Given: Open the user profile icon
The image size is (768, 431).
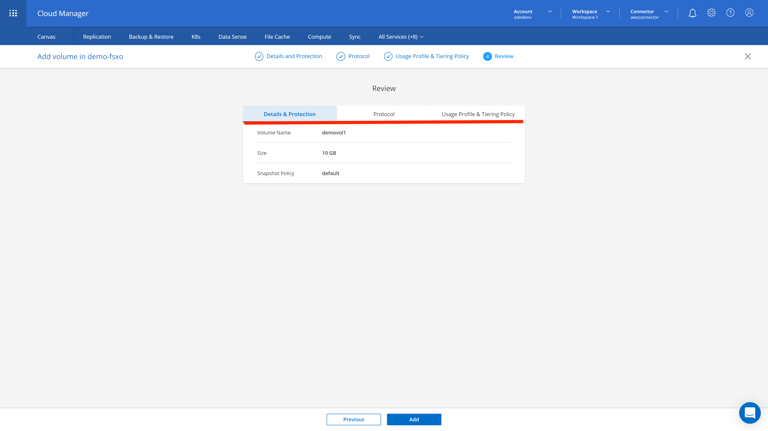Looking at the screenshot, I should tap(749, 13).
